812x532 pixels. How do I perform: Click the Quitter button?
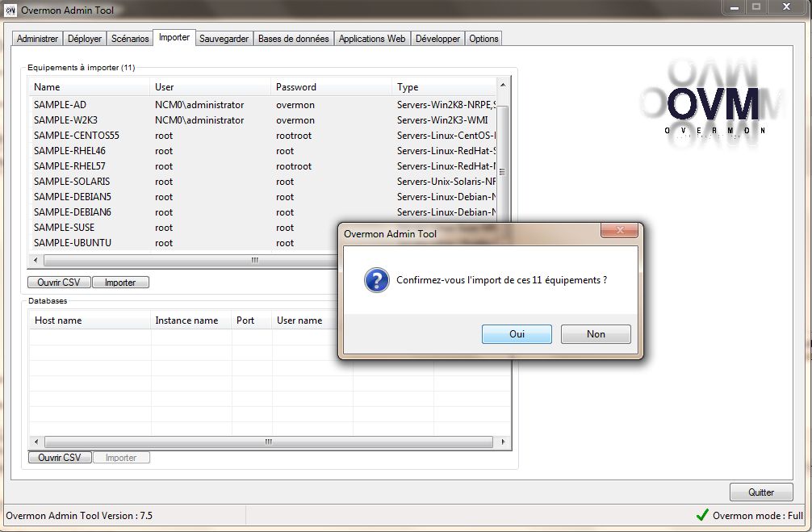point(761,492)
